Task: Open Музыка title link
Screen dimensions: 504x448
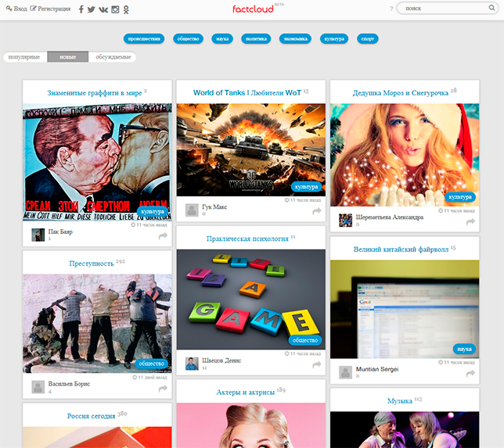Action: [400, 401]
